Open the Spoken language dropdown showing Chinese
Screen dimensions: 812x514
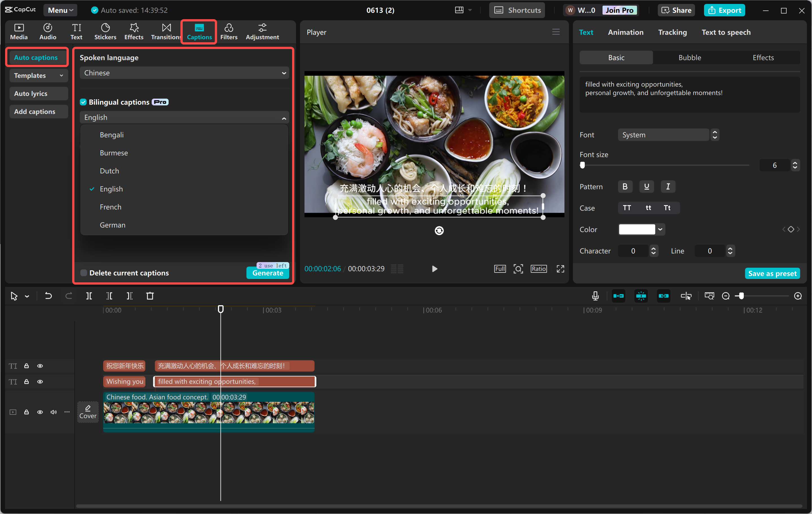point(184,72)
